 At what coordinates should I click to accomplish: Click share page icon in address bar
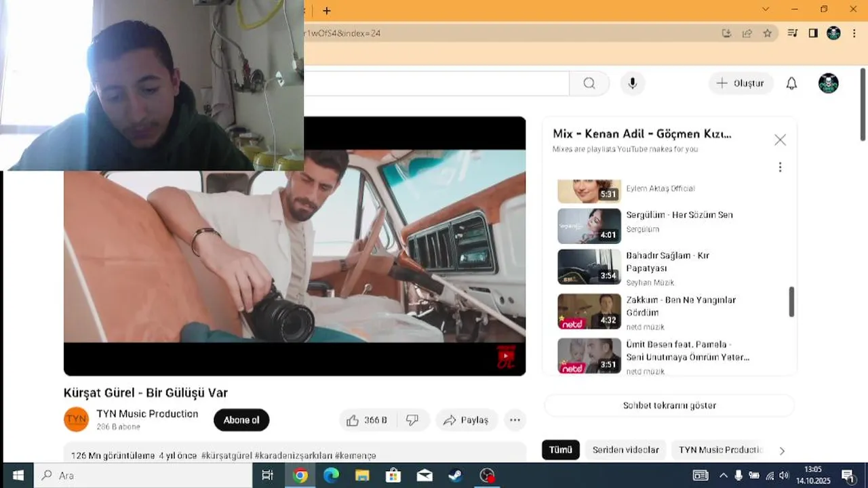pos(747,33)
